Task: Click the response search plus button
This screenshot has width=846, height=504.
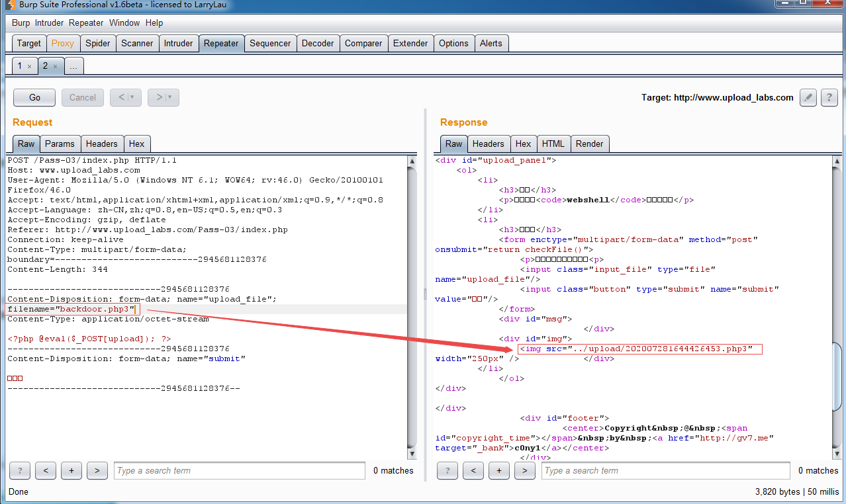Action: pos(498,470)
